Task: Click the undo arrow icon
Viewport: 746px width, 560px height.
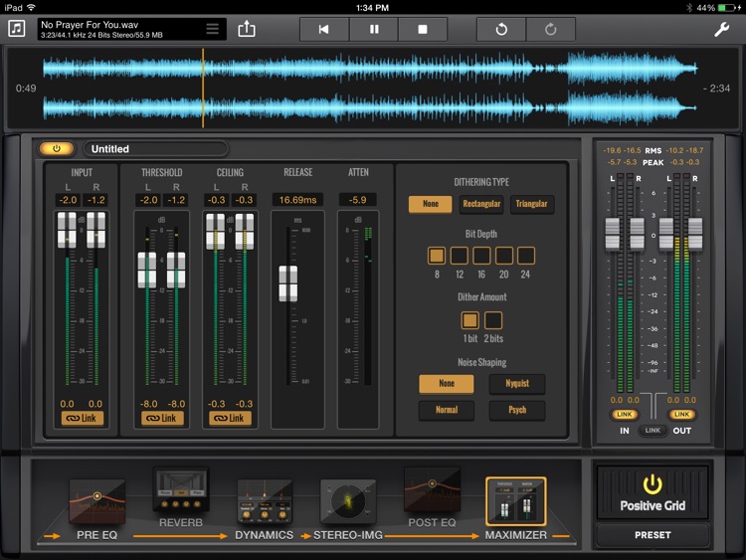Action: click(501, 29)
